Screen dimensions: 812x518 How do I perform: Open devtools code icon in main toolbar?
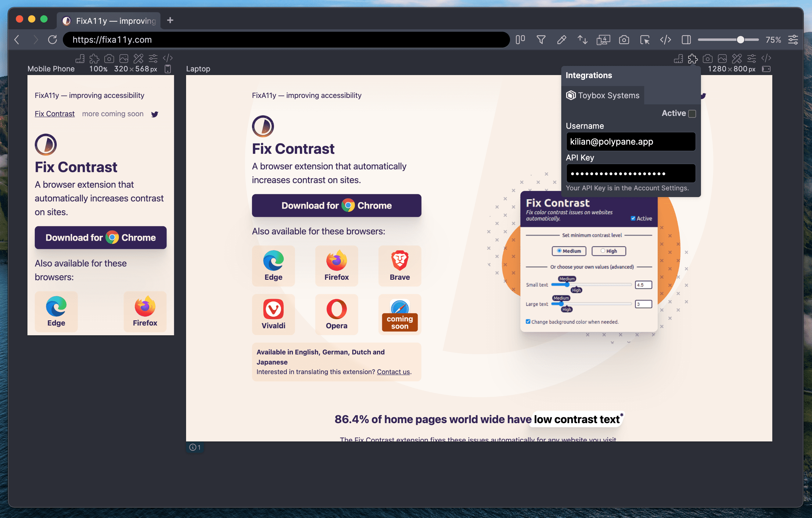click(665, 40)
